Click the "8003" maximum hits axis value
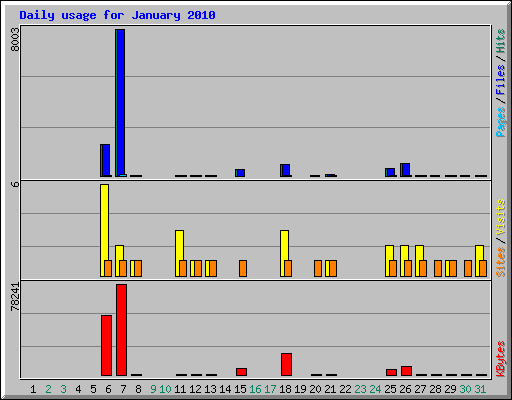The image size is (512, 400). click(x=15, y=40)
